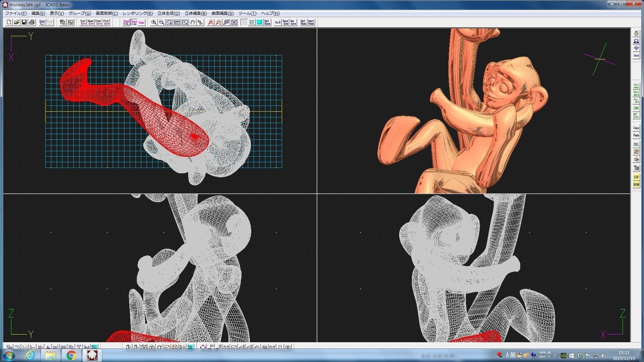This screenshot has width=644, height=362.
Task: Open the ファイル(F) menu
Action: pos(16,13)
